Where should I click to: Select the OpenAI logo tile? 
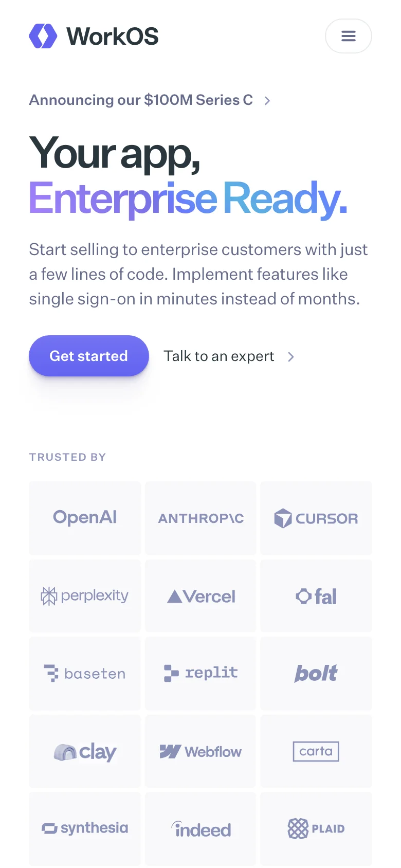pos(85,518)
